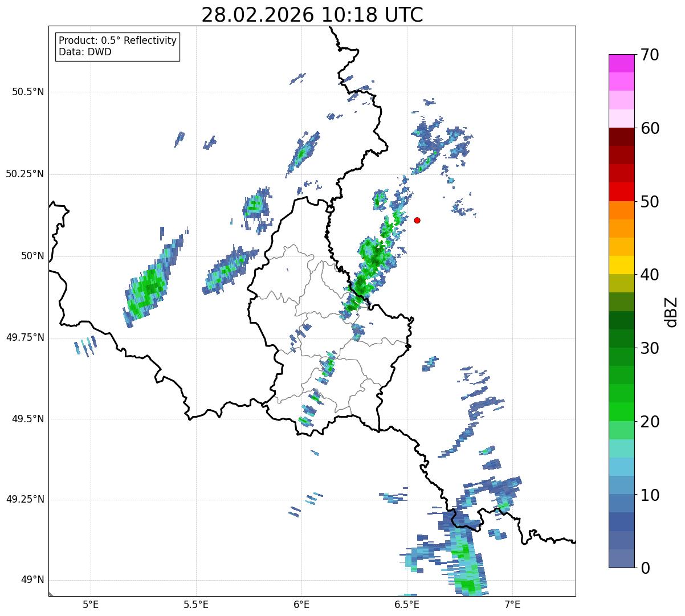Click the longitude label 5°E
Screen dimensions: 685x616
[x=91, y=604]
